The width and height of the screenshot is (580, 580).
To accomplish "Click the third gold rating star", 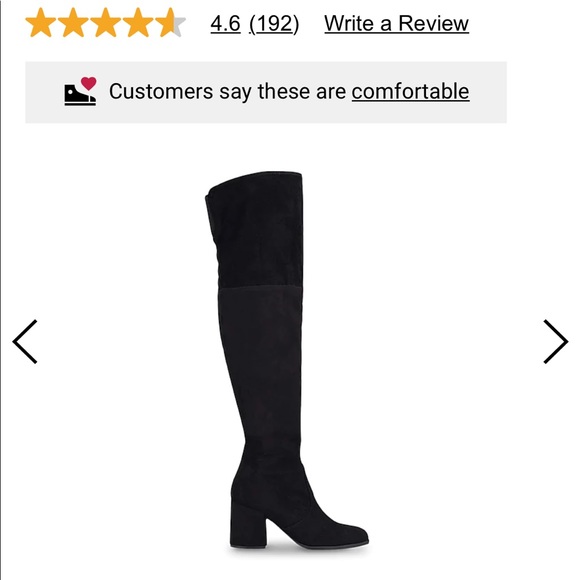I will (x=106, y=23).
